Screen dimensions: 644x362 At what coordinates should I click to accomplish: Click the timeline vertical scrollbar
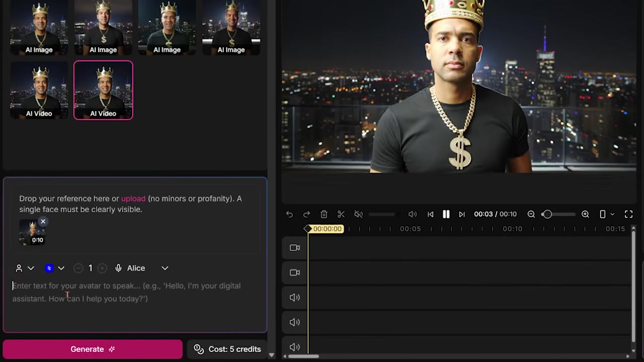pyautogui.click(x=633, y=288)
